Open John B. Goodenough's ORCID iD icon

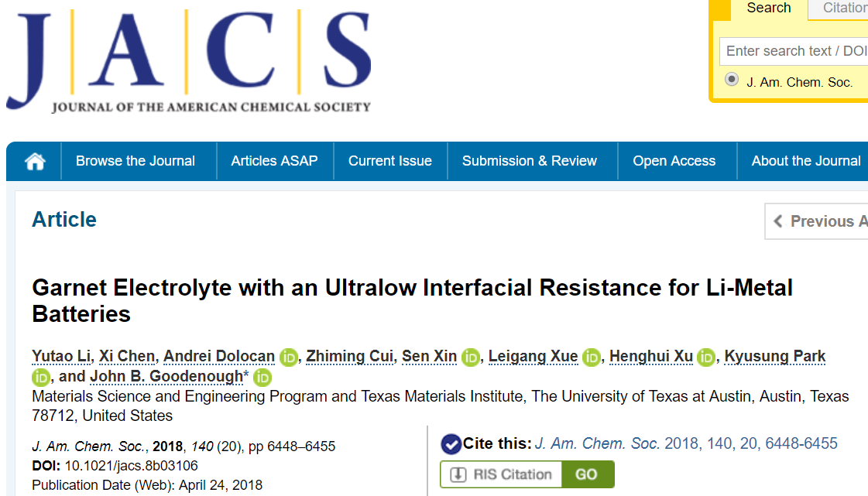click(262, 378)
